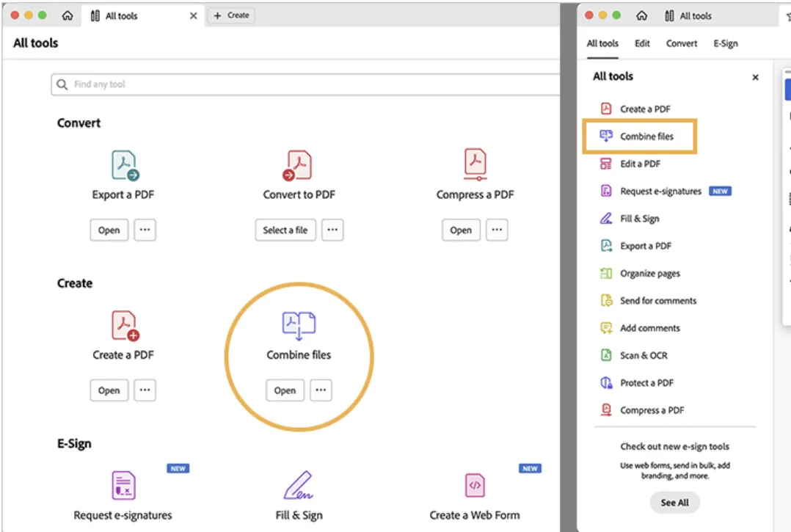Image resolution: width=791 pixels, height=532 pixels.
Task: Click the Request e-signatures icon in right panel
Action: (x=606, y=191)
